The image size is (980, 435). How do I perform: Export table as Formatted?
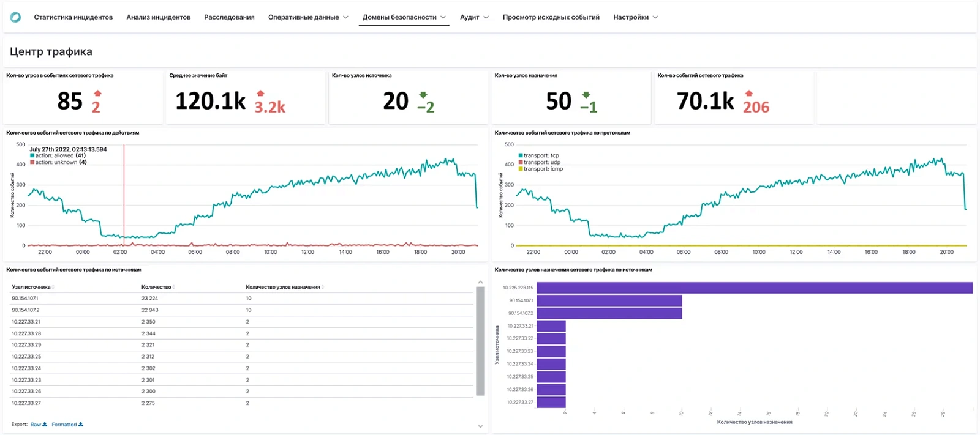point(67,425)
